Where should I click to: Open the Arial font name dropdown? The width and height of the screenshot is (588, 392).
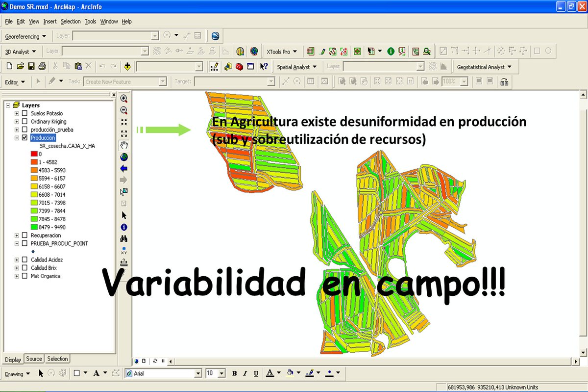point(198,373)
